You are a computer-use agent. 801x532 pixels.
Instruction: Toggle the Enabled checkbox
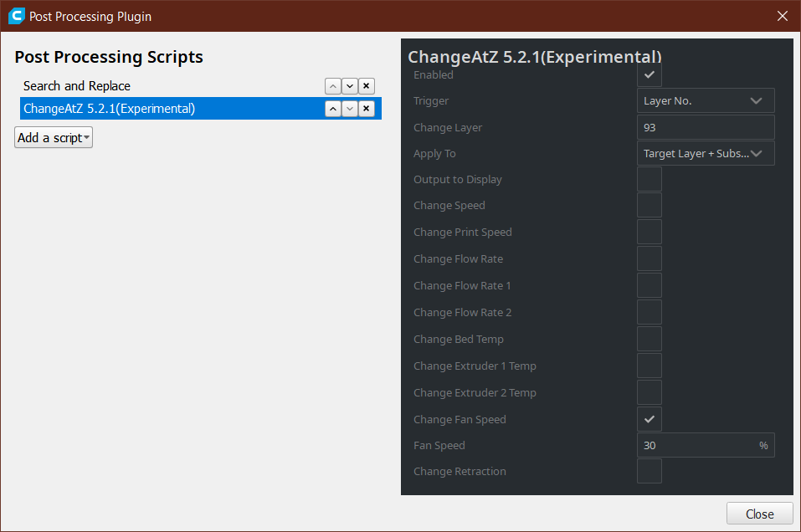(650, 74)
